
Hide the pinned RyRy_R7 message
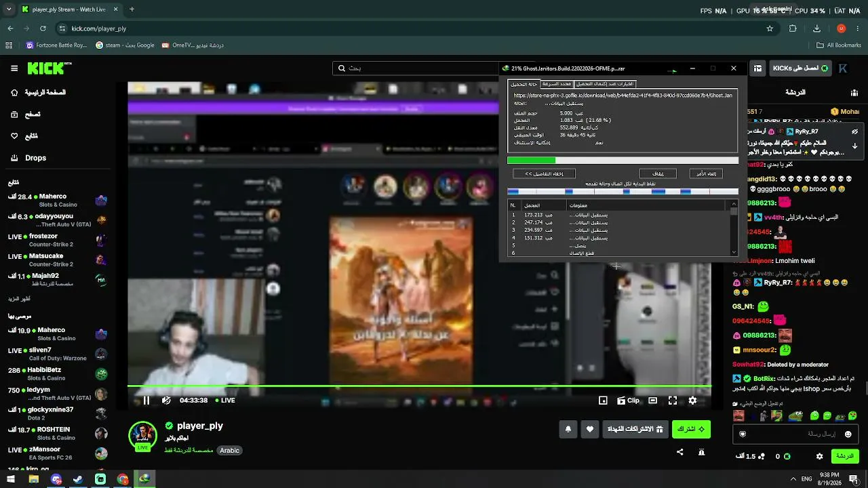(855, 131)
